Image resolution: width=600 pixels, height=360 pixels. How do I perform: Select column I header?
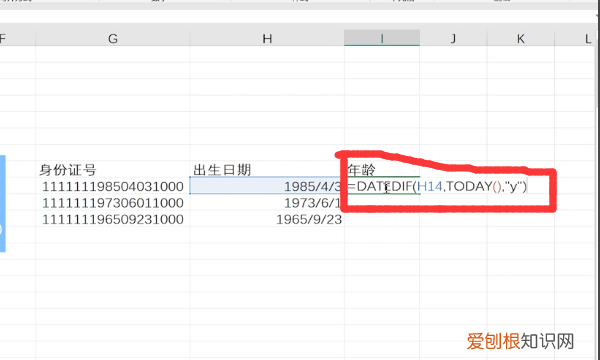click(x=382, y=38)
